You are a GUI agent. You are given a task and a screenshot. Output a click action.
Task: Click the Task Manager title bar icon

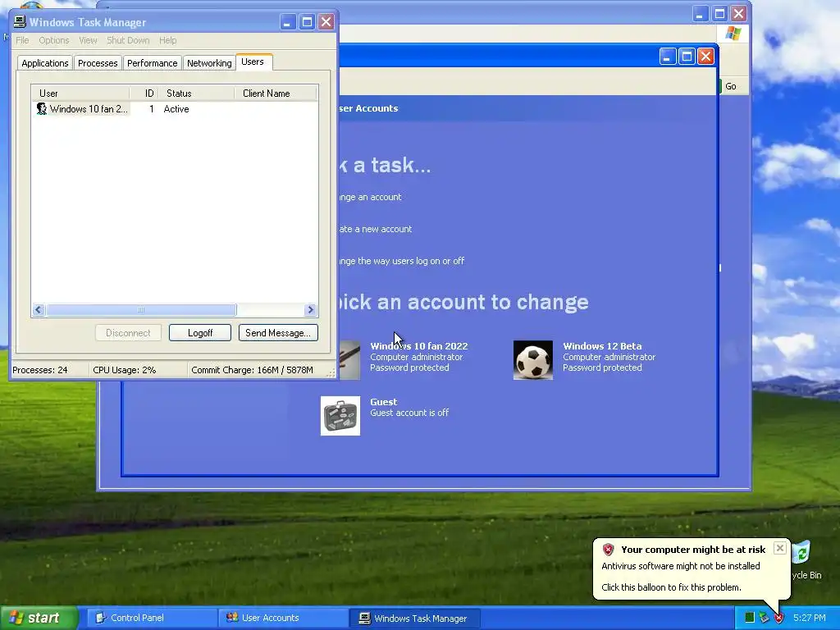[x=20, y=22]
